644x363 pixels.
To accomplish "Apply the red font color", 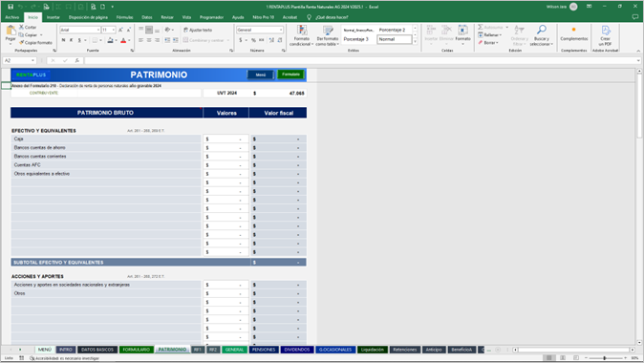I will click(x=123, y=40).
